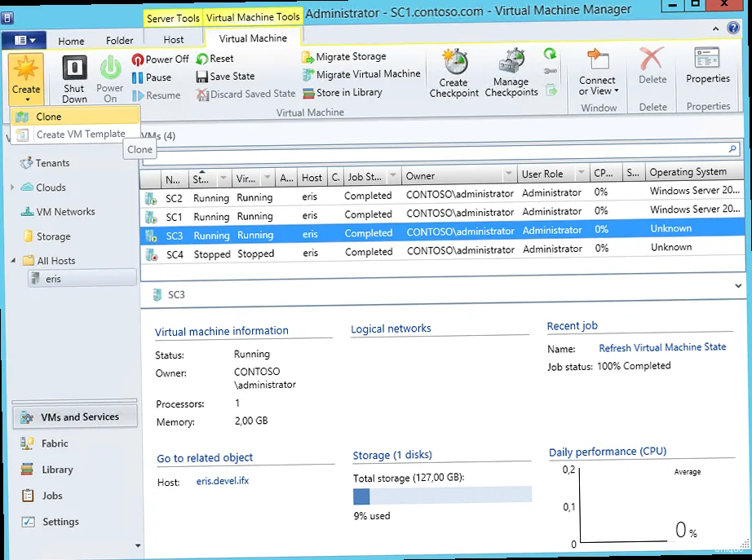Expand the Clouds tree node
Image resolution: width=752 pixels, height=560 pixels.
pos(13,187)
